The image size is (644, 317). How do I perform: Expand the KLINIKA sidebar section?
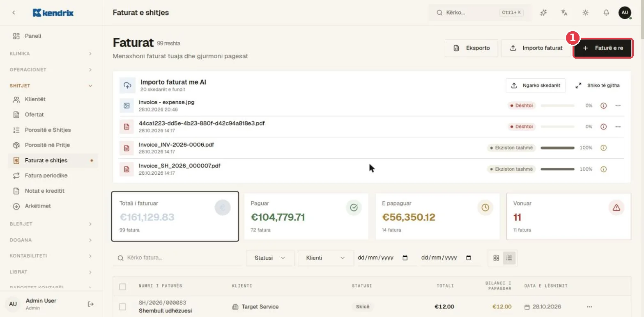51,54
